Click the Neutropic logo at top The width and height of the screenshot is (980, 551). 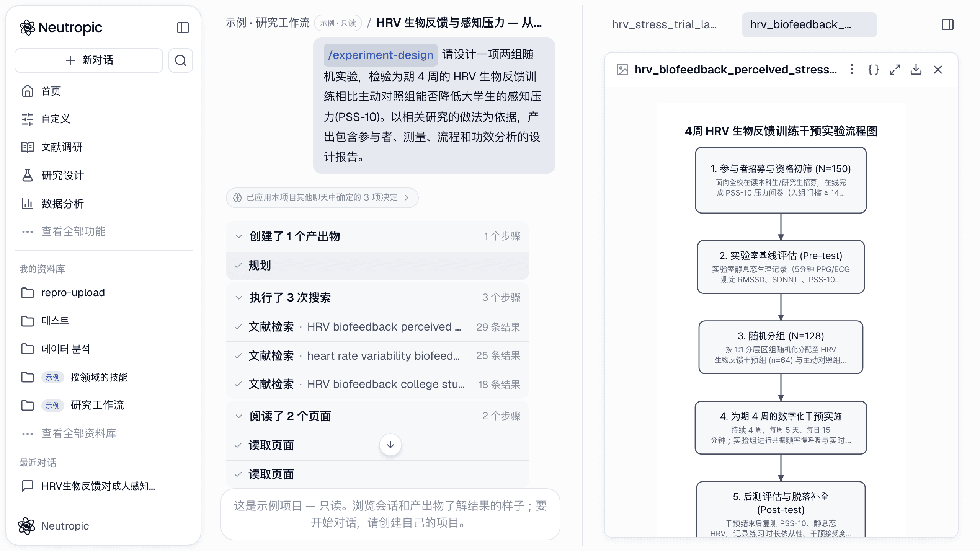coord(61,28)
